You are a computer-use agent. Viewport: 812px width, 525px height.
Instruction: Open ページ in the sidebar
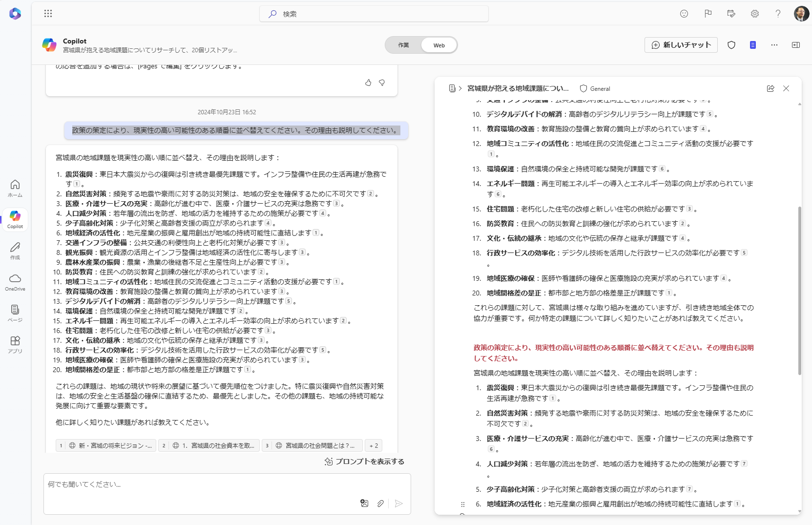(x=15, y=313)
